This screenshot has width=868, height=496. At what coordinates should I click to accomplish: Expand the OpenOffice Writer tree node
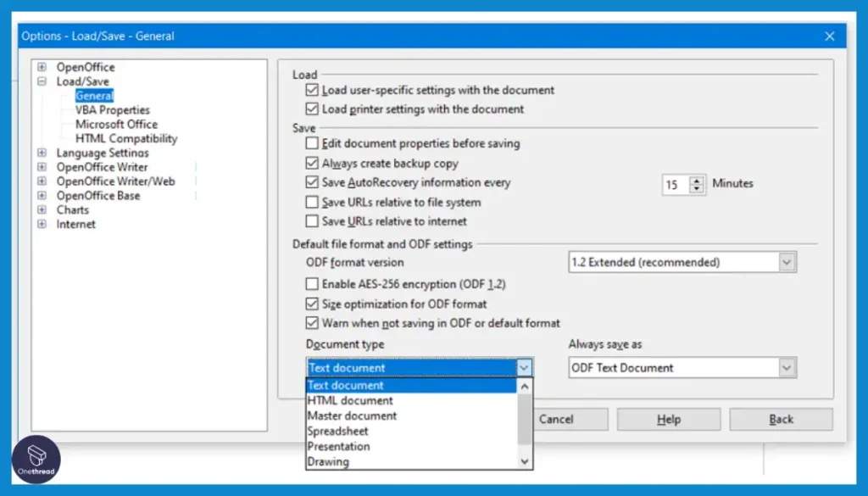42,167
